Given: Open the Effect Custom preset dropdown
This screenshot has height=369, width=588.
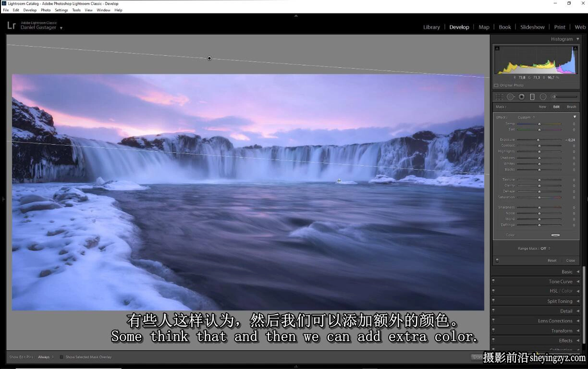Looking at the screenshot, I should [526, 117].
